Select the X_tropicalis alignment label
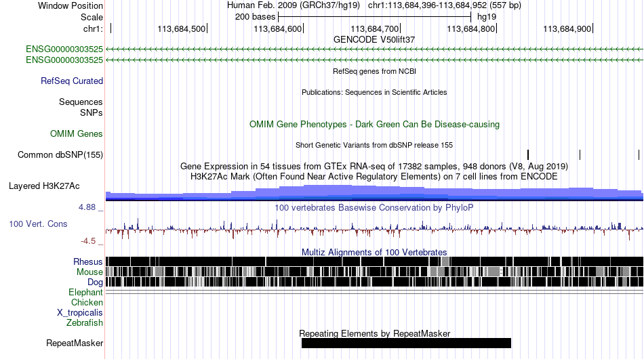Image resolution: width=644 pixels, height=359 pixels. 80,313
